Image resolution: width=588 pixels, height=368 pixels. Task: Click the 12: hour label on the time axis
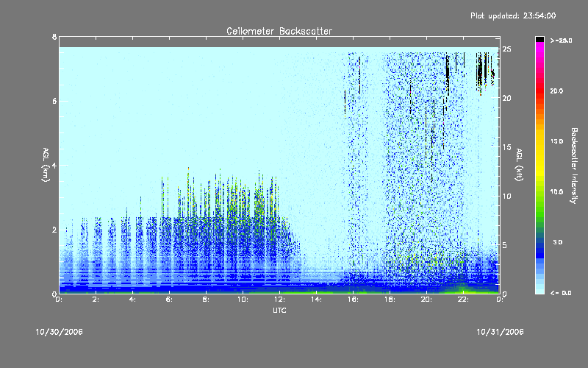(280, 300)
